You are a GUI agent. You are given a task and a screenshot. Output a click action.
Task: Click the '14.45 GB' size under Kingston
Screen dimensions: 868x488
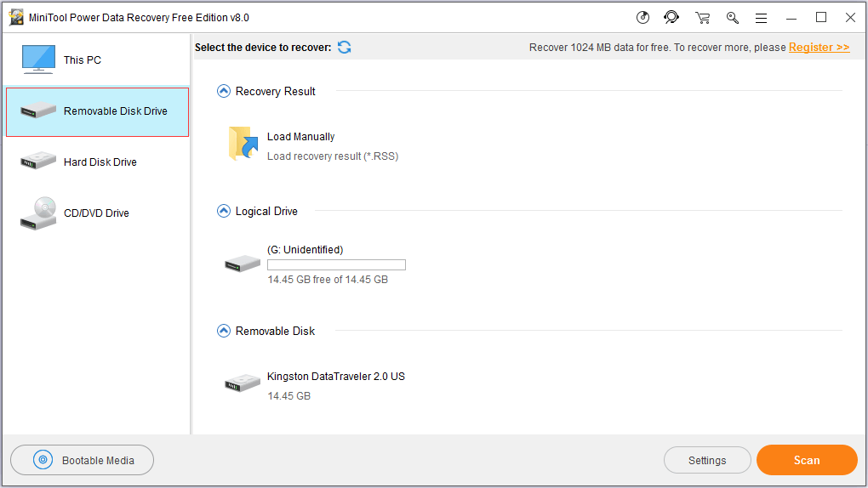[x=289, y=396]
